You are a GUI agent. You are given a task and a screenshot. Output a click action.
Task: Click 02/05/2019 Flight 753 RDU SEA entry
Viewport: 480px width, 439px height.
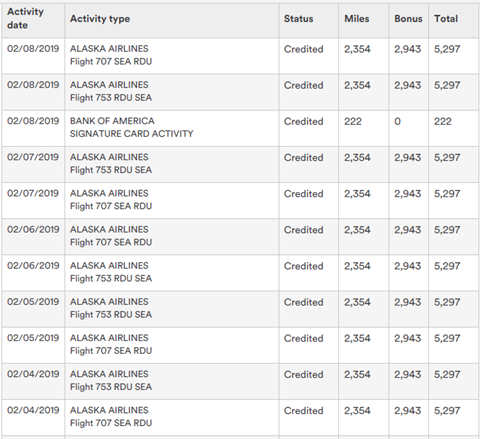[x=240, y=309]
